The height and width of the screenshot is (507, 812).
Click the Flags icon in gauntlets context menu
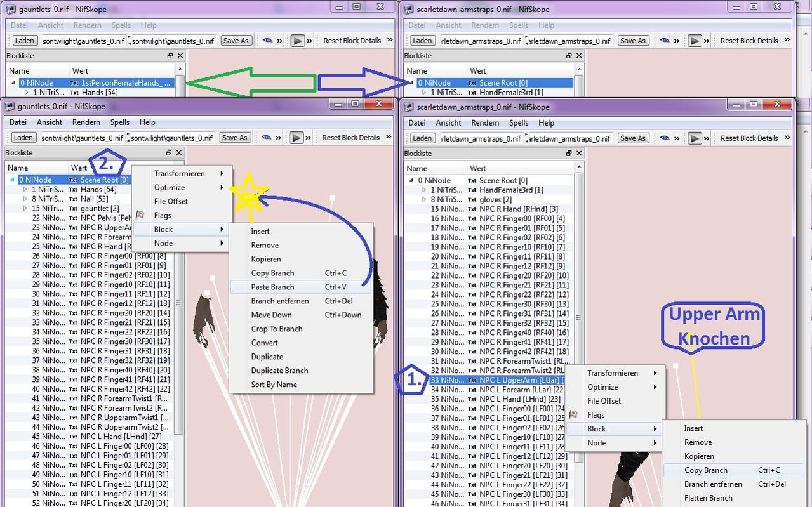point(140,216)
